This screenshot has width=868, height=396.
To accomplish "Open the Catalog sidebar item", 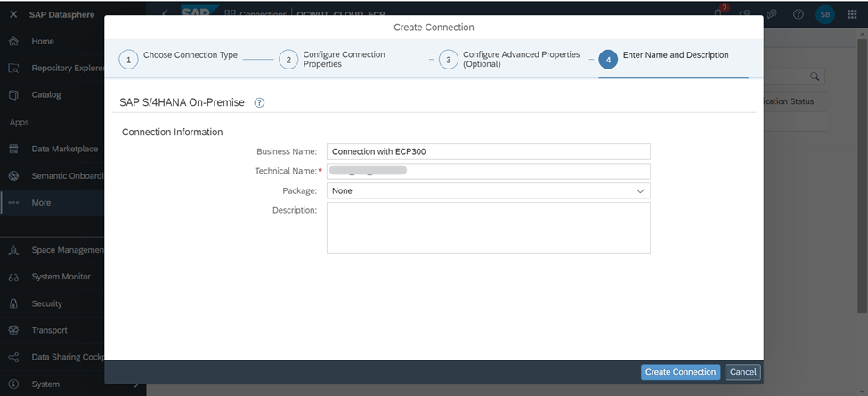I will (52, 94).
